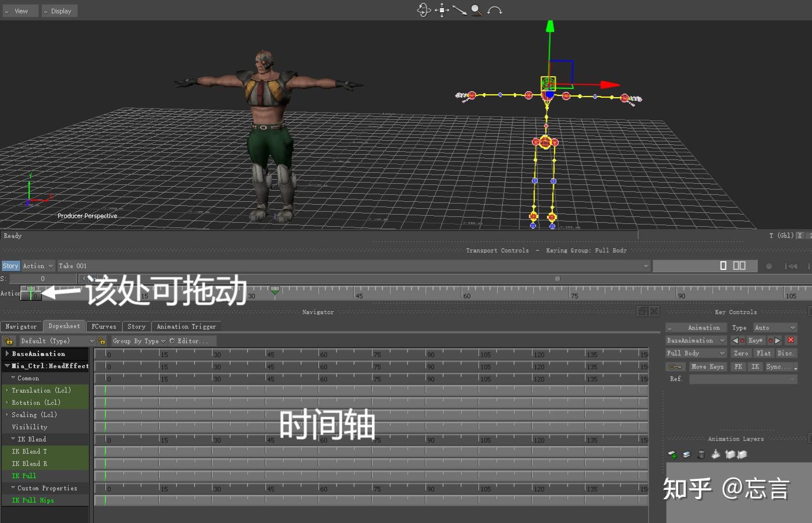Open the View menu
The width and height of the screenshot is (812, 523).
pyautogui.click(x=20, y=10)
